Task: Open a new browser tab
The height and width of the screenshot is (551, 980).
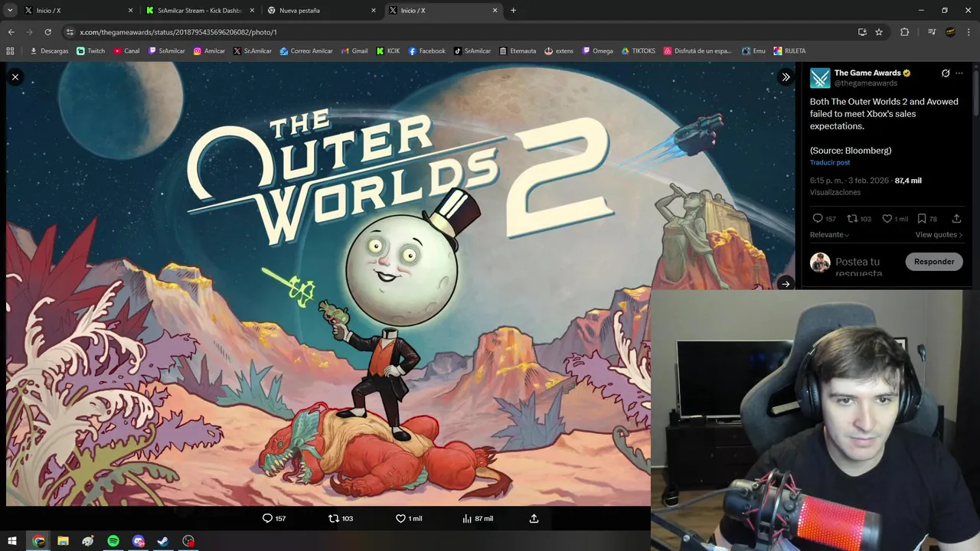Action: (513, 11)
